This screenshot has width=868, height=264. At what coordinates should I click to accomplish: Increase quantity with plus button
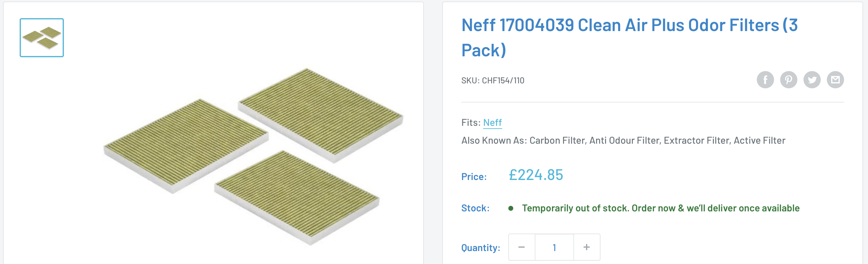tap(586, 247)
